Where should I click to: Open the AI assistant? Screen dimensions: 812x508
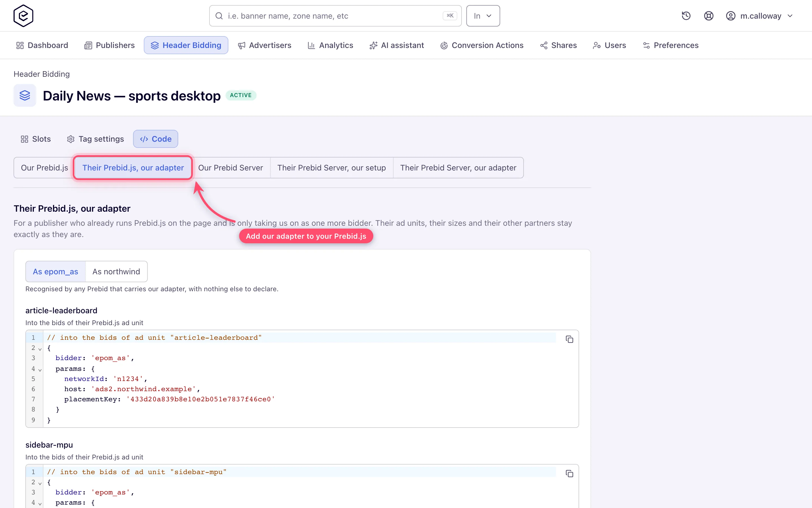(397, 45)
